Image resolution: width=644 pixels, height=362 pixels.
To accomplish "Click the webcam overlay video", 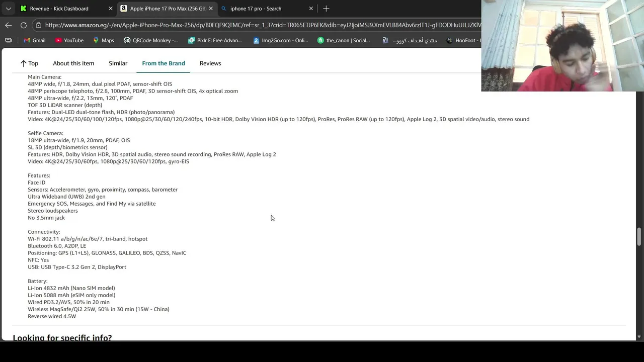I will [562, 46].
